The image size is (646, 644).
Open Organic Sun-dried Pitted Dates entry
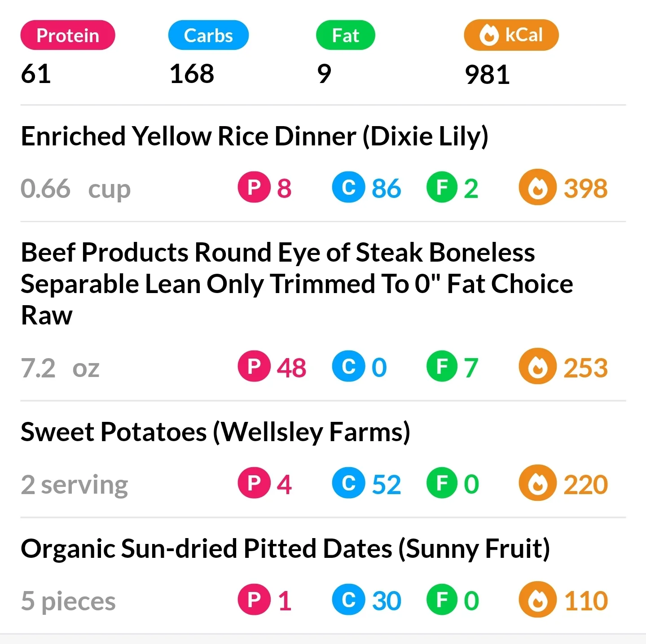[x=285, y=548]
